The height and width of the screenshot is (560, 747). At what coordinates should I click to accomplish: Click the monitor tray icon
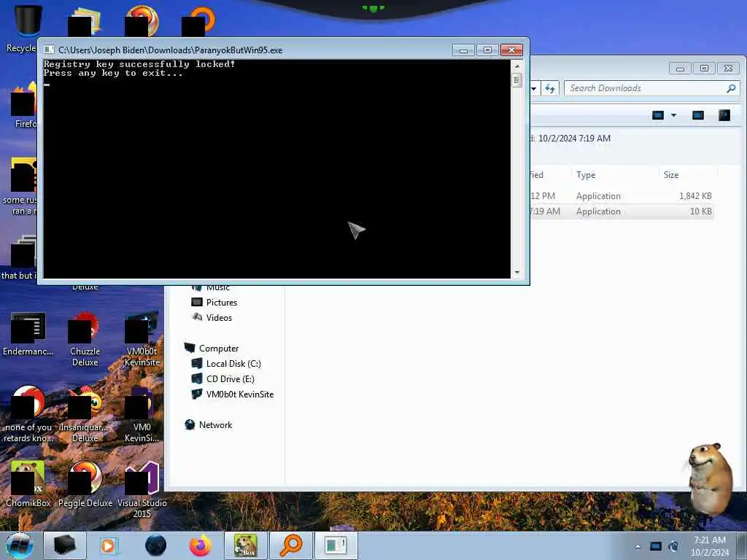(x=656, y=546)
